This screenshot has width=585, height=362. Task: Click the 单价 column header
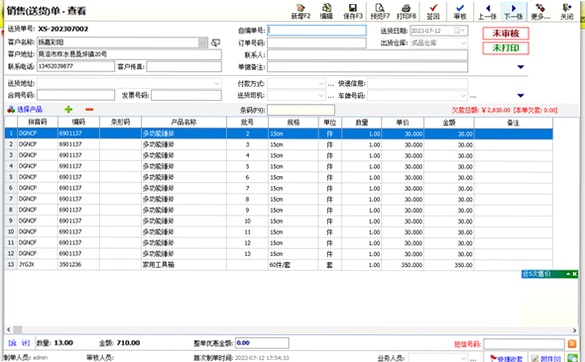(403, 122)
